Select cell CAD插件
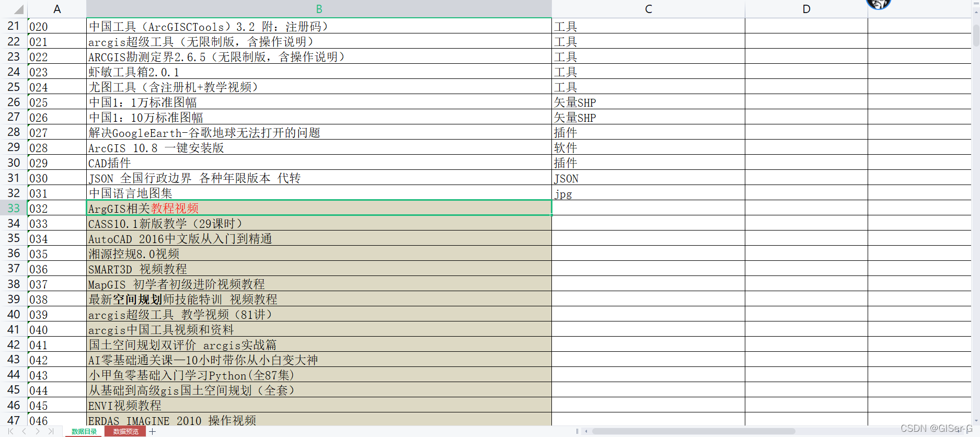 [319, 163]
